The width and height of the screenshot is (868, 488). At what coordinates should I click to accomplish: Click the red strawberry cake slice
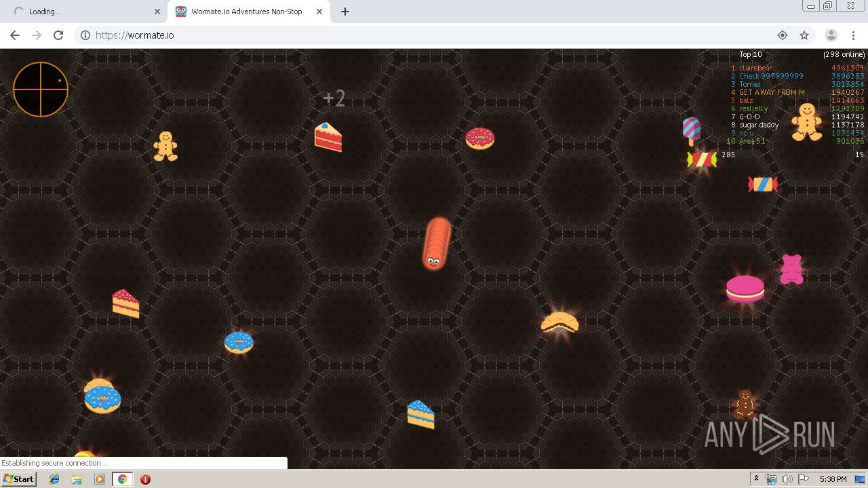tap(328, 137)
